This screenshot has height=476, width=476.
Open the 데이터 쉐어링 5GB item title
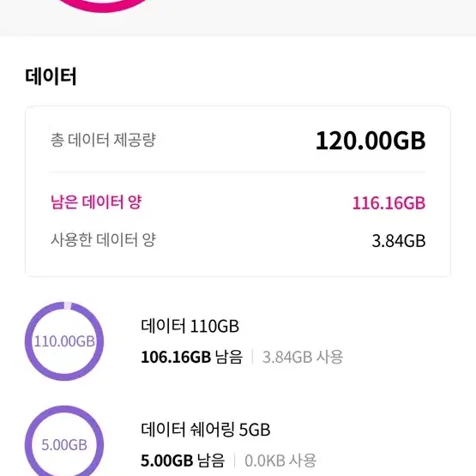click(x=206, y=430)
